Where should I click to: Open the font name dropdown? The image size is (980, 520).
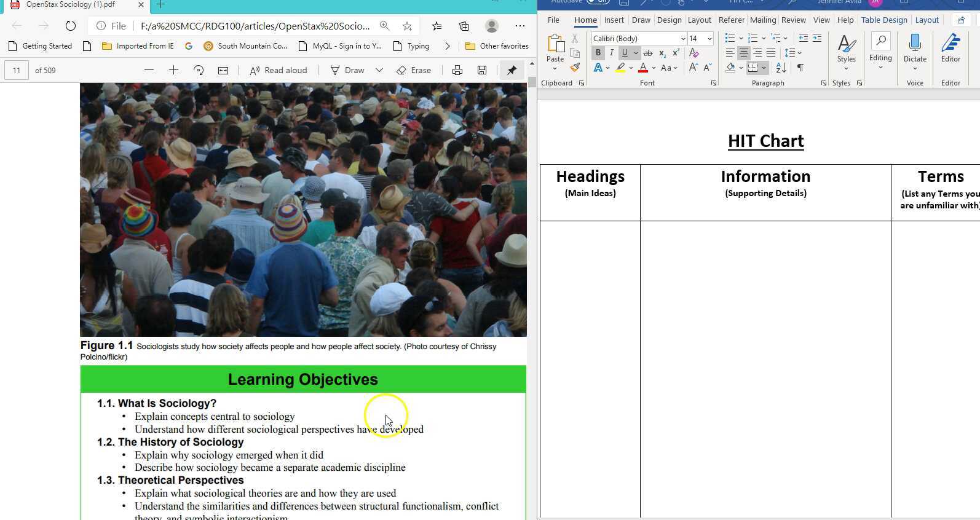pyautogui.click(x=682, y=39)
